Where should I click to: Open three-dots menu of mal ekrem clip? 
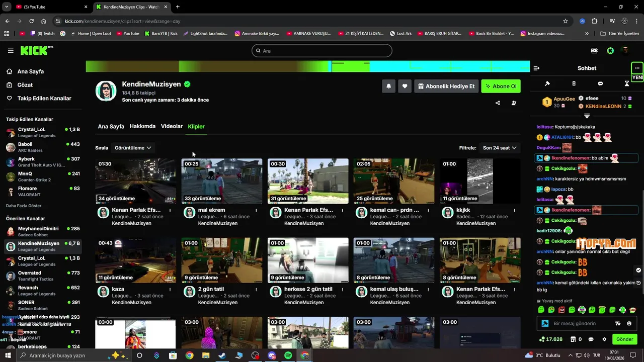256,210
